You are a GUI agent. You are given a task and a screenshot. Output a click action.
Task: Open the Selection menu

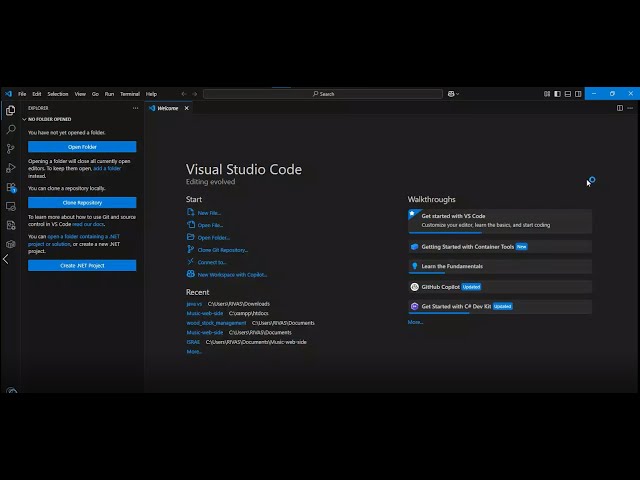[58, 94]
